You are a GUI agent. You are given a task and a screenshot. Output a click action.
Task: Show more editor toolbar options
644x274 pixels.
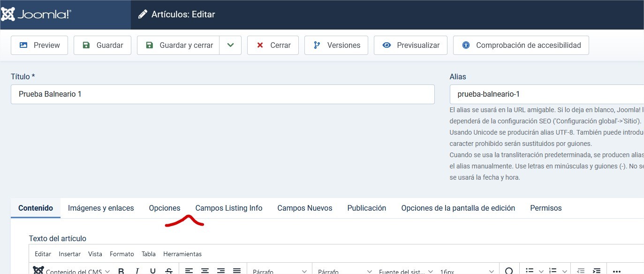pos(617,271)
